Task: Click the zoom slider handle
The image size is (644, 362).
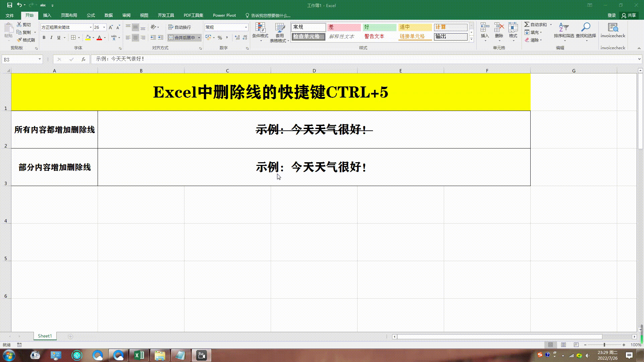Action: pos(604,345)
